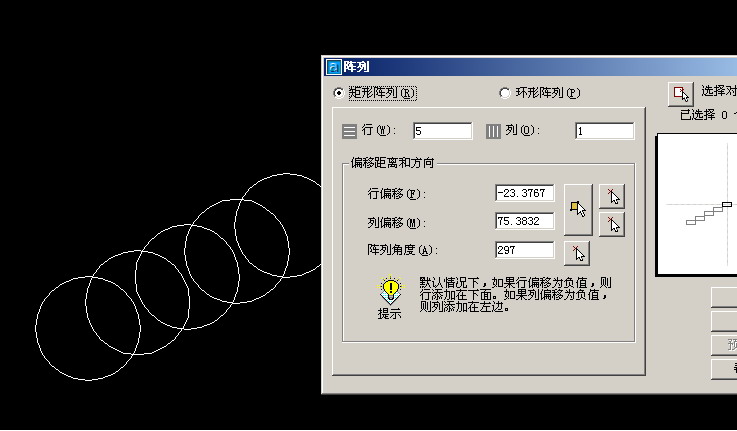The image size is (737, 431).
Task: Click the 选择对象 select objects icon
Action: [x=681, y=94]
